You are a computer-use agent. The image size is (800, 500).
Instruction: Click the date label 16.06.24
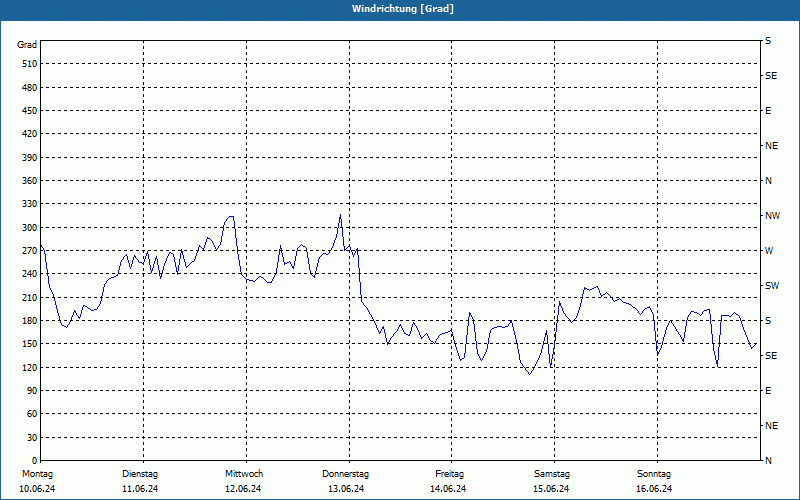[654, 489]
